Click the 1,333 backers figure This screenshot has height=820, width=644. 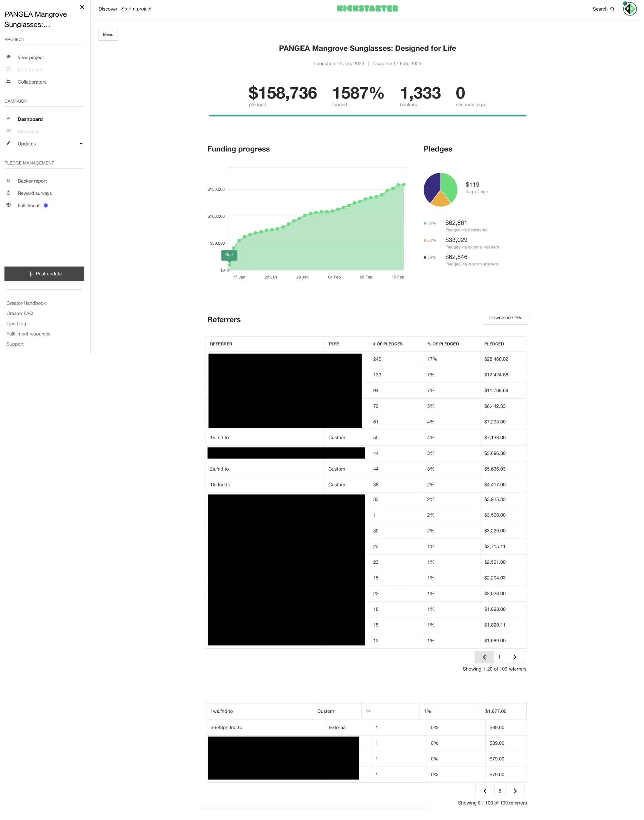point(420,93)
